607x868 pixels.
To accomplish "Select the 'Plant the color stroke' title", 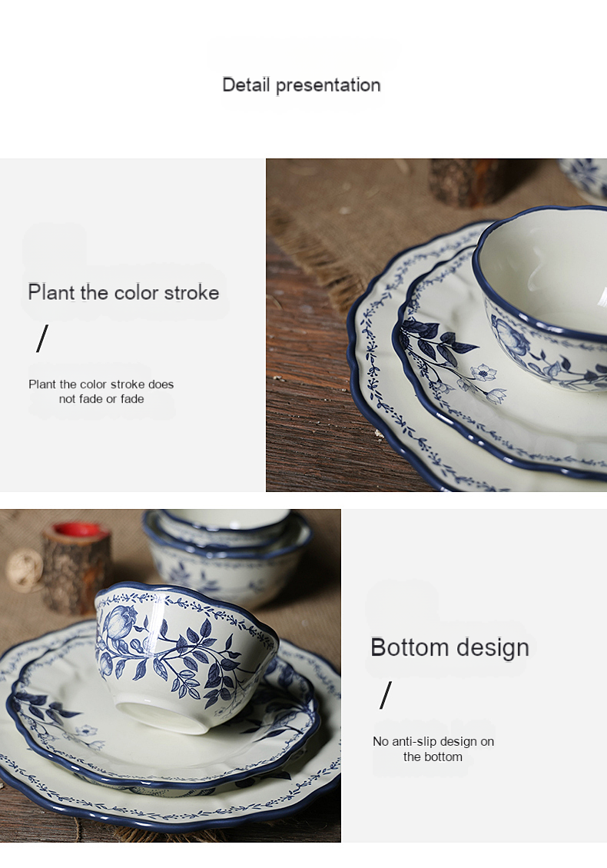I will [x=124, y=292].
